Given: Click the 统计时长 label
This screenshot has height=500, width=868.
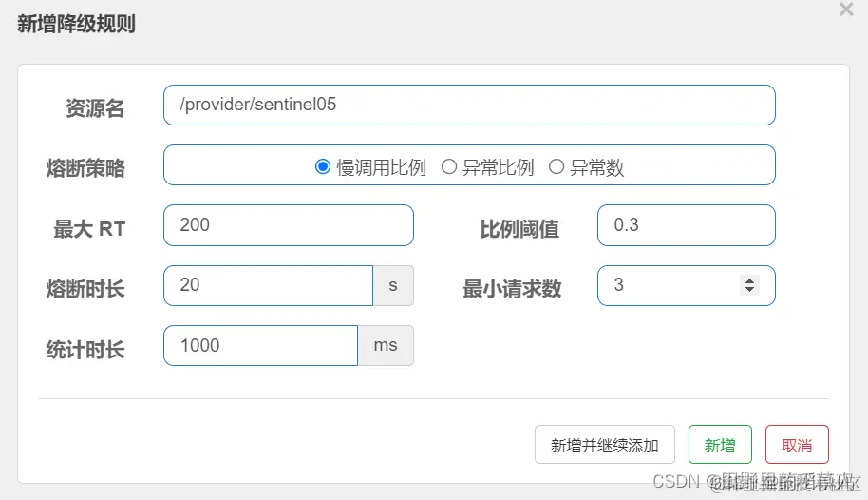Looking at the screenshot, I should click(85, 349).
